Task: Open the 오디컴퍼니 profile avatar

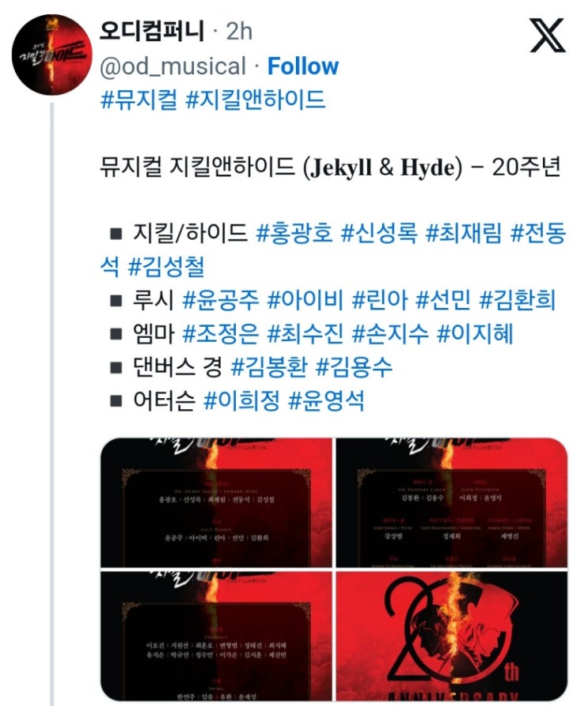Action: (51, 55)
